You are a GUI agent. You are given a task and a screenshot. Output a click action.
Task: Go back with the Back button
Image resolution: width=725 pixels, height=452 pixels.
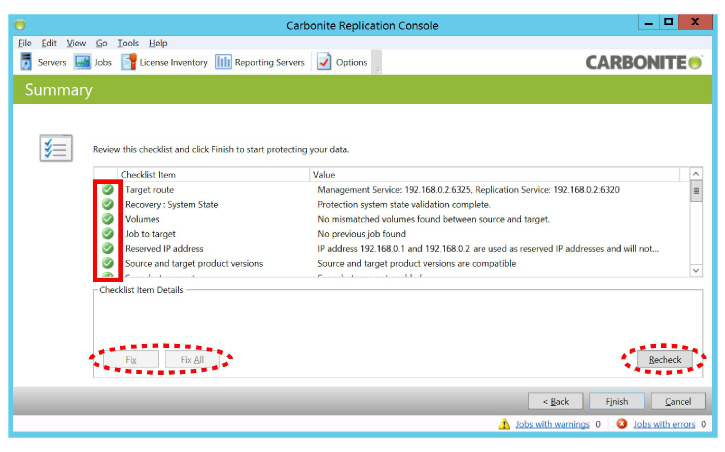(x=556, y=402)
